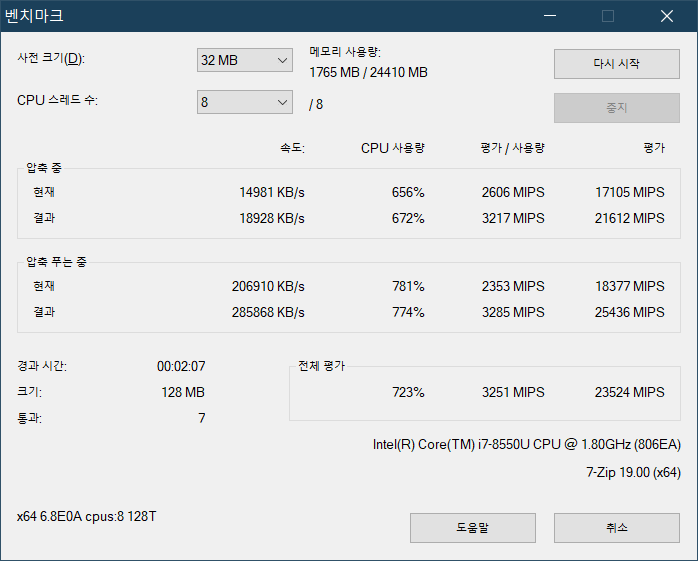The height and width of the screenshot is (561, 698).
Task: Click the 속도: column header
Action: pyautogui.click(x=292, y=148)
